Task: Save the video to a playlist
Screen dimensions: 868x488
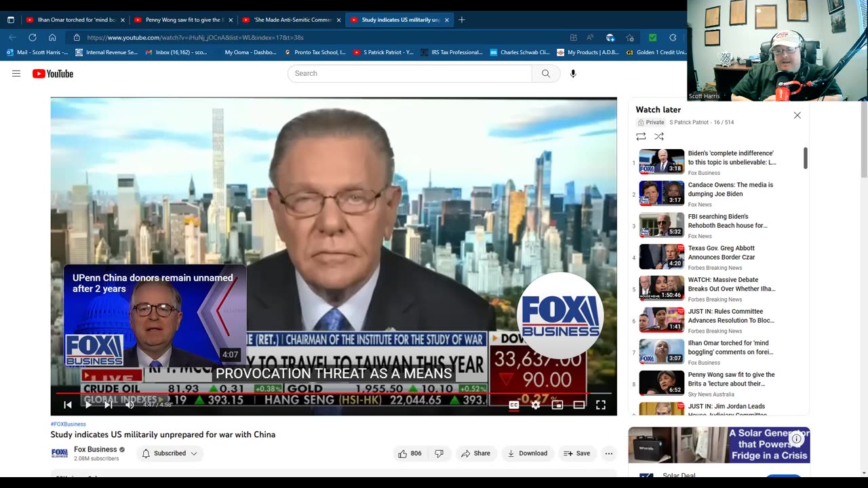Action: 577,453
